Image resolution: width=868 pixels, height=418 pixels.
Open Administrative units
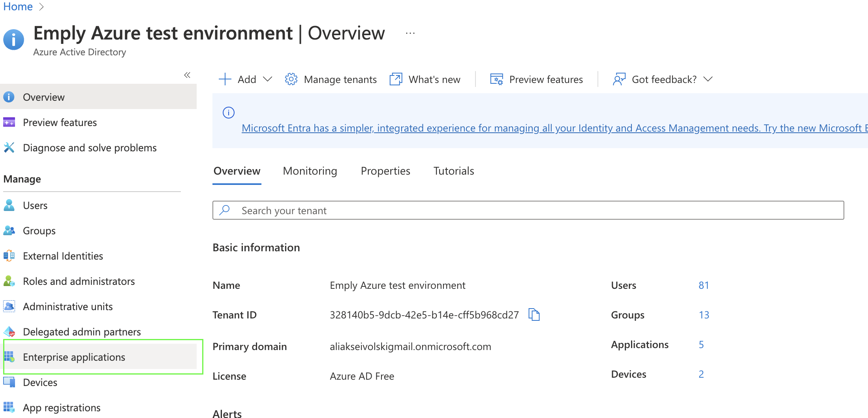pos(68,306)
